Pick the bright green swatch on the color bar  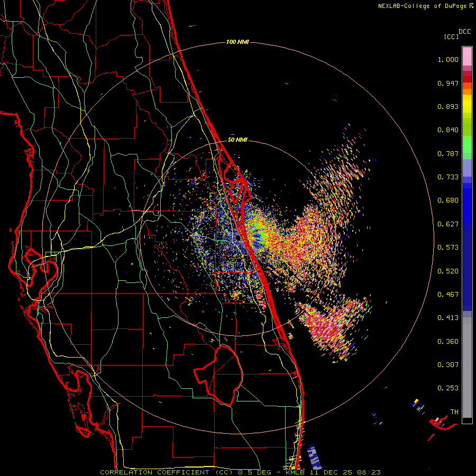click(467, 144)
